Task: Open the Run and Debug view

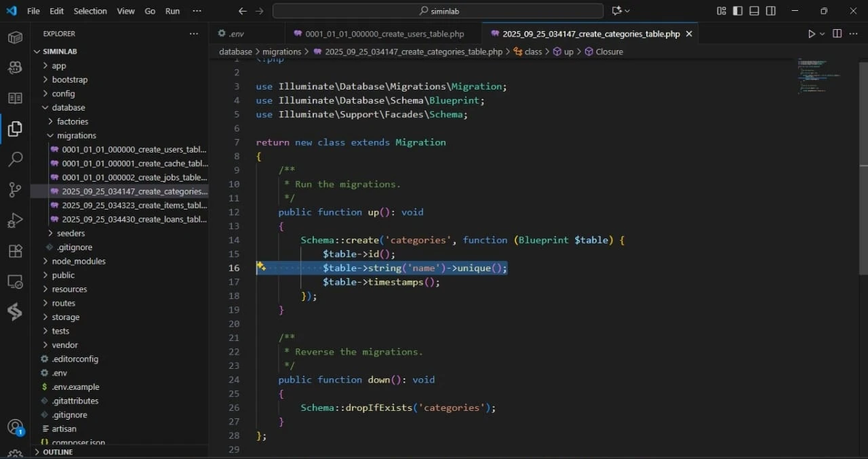Action: 15,220
